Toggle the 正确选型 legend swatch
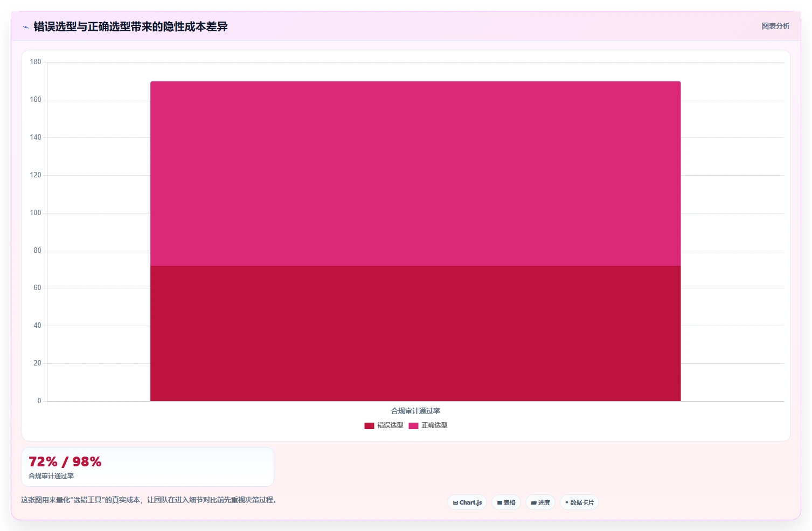 [413, 426]
